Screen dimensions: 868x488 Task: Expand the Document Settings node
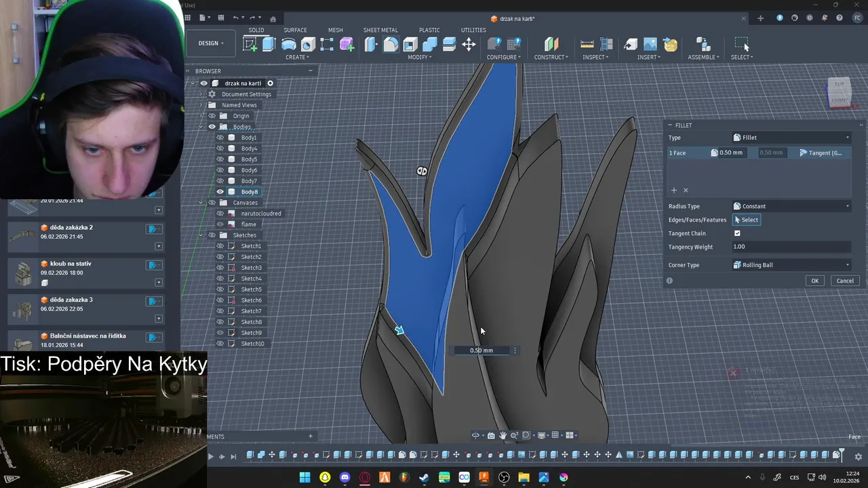(201, 94)
